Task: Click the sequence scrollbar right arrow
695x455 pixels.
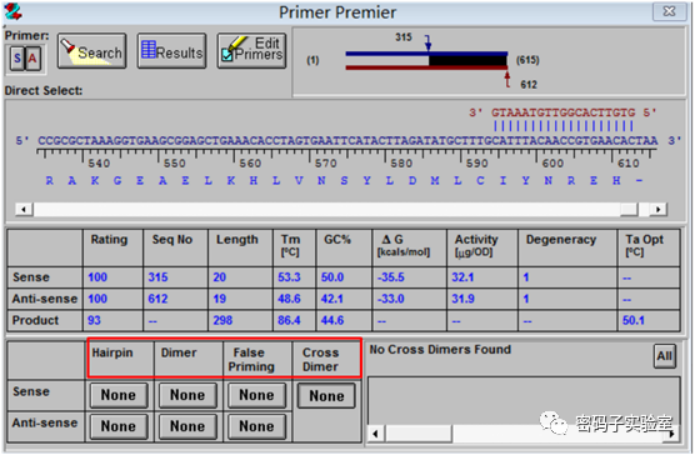Action: tap(659, 209)
